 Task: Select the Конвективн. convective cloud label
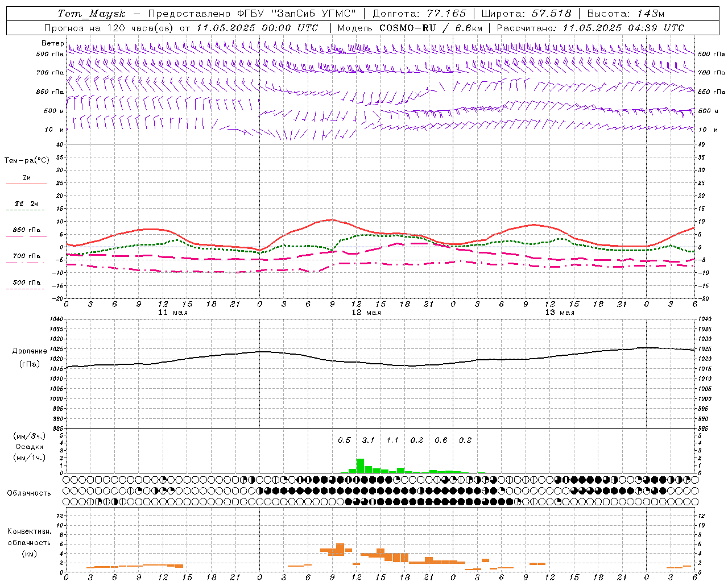[29, 531]
